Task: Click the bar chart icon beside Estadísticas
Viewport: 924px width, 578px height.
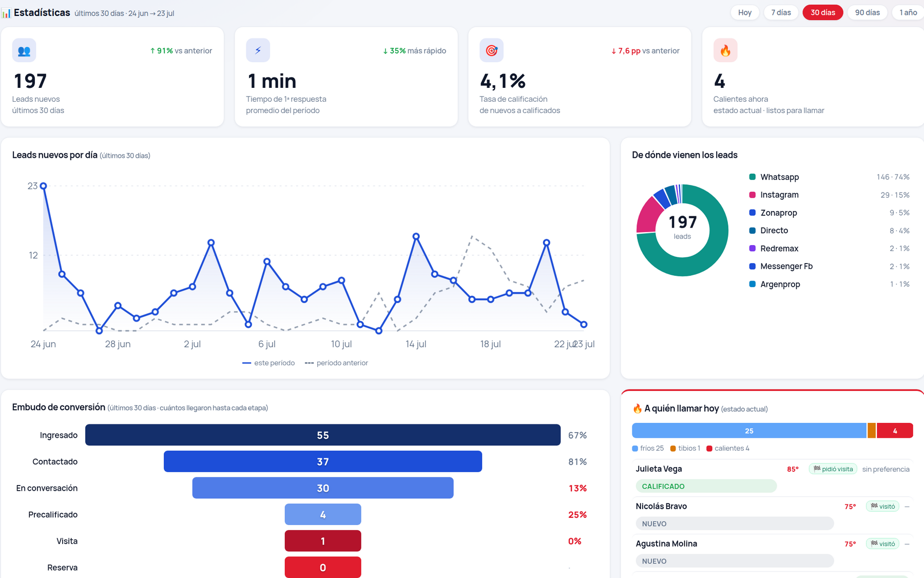Action: (6, 13)
